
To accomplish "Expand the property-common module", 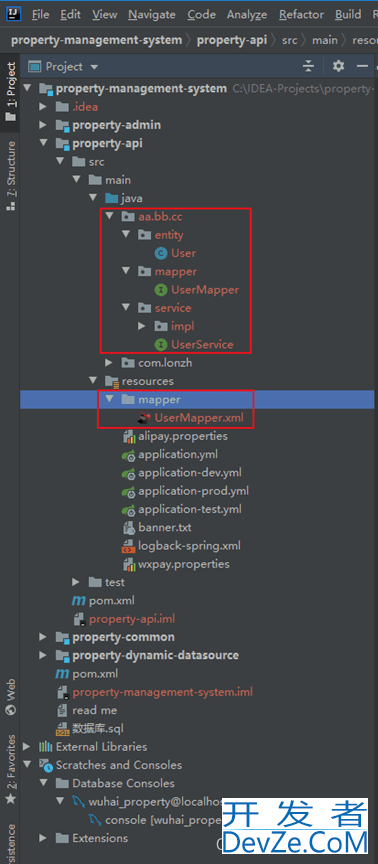I will pyautogui.click(x=43, y=637).
